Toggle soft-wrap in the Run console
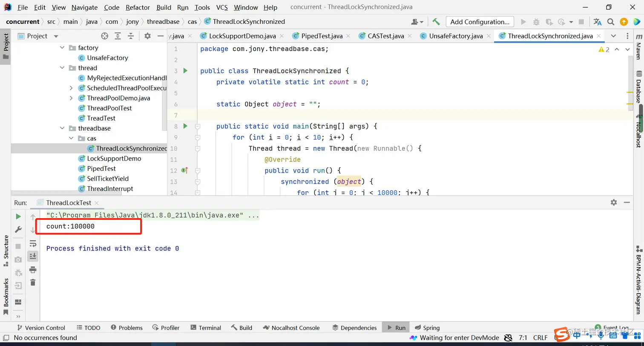Screen dimensions: 644x346 (x=33, y=243)
